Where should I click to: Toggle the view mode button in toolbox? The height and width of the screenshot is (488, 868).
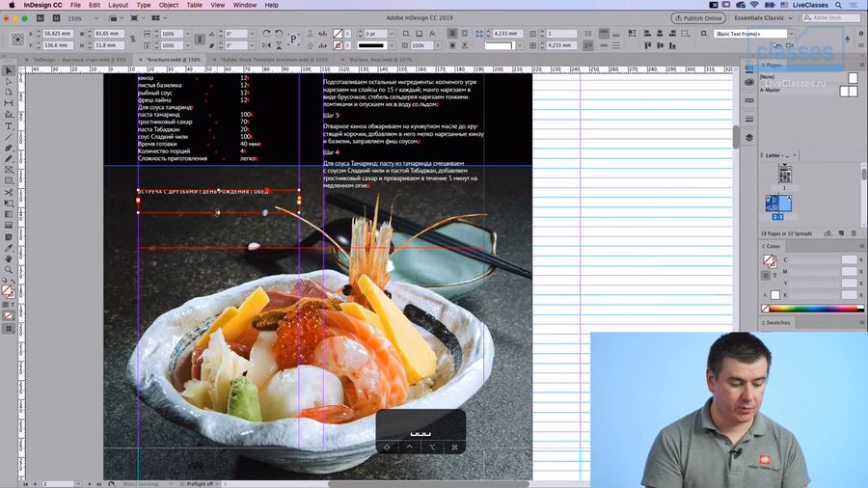click(x=9, y=329)
